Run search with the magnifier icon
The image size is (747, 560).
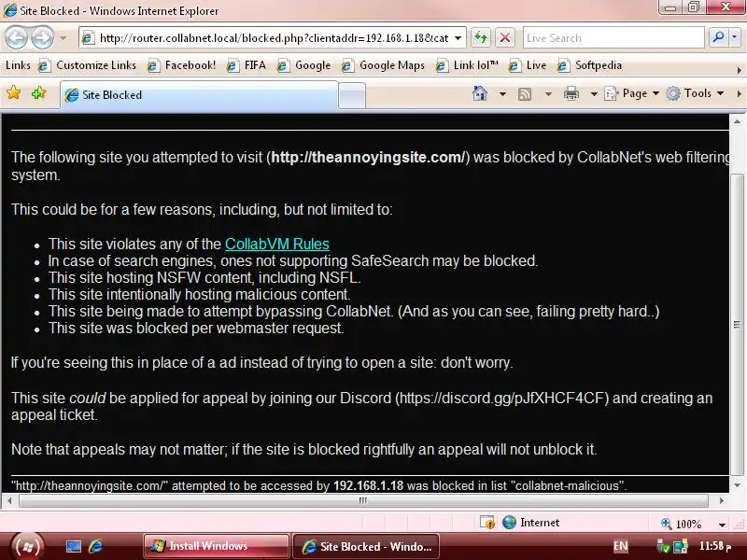pyautogui.click(x=718, y=37)
